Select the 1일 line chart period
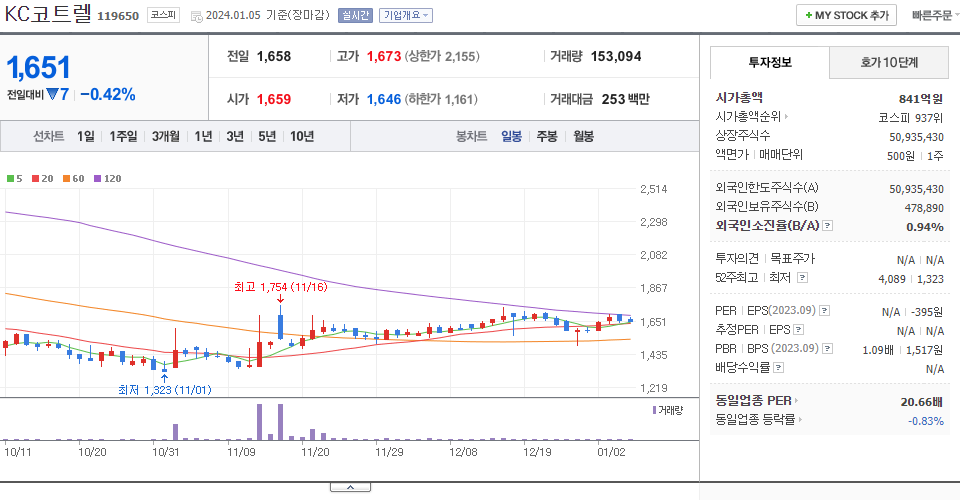This screenshot has width=960, height=500. (x=86, y=136)
